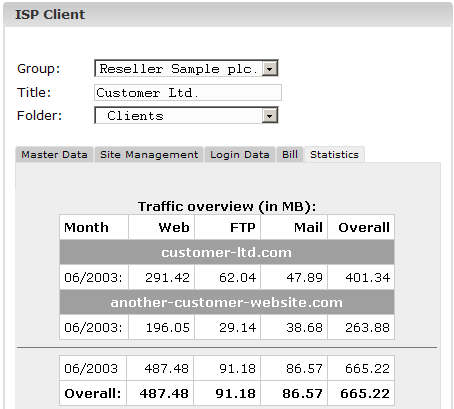Click the Clients folder selection box
The width and height of the screenshot is (454, 409).
[x=186, y=115]
